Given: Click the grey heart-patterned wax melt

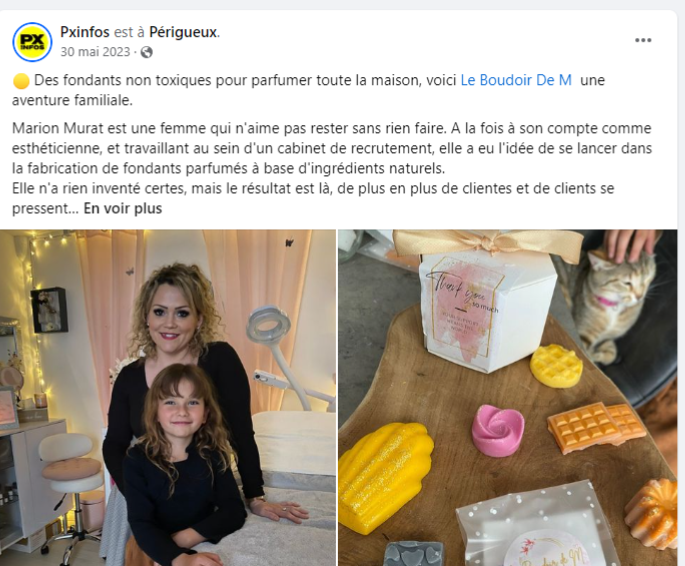Looking at the screenshot, I should [414, 553].
